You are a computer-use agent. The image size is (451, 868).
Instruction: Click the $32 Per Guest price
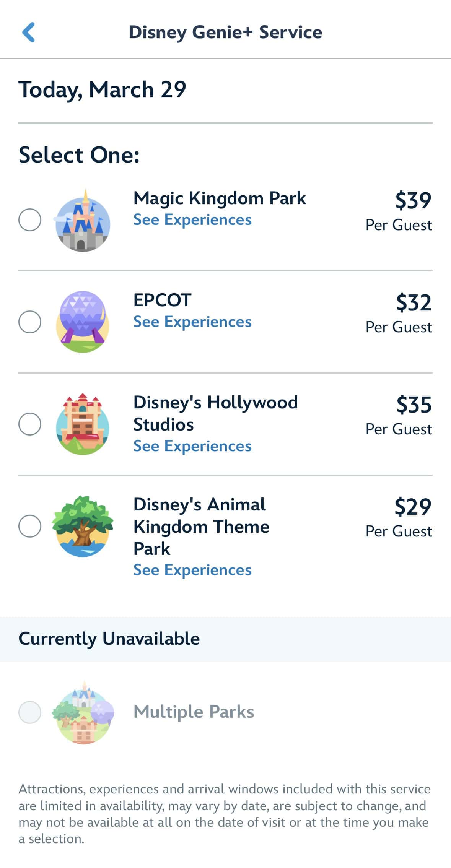pyautogui.click(x=399, y=313)
